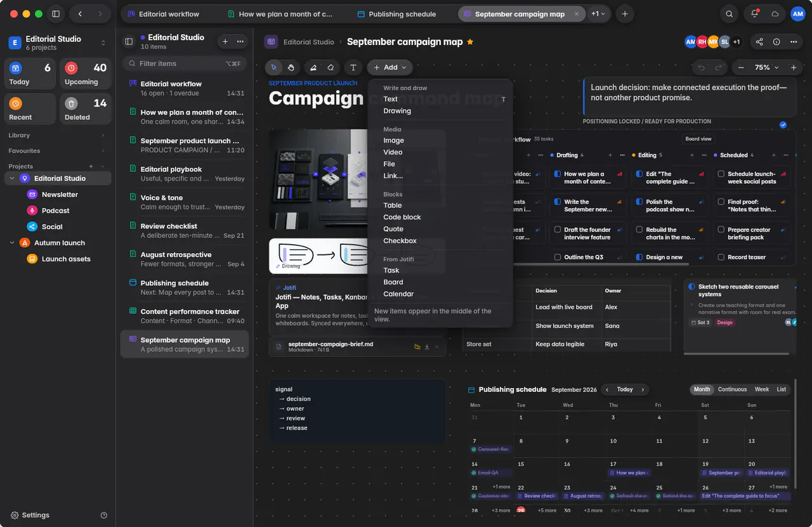
Task: Check off 'Outline the Q3' task
Action: 557,257
